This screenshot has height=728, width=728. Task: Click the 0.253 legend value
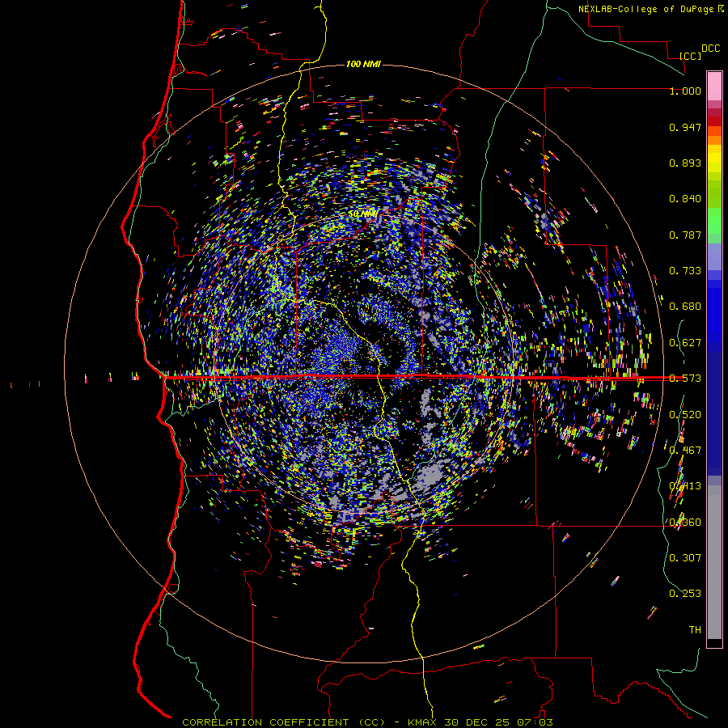click(x=685, y=594)
